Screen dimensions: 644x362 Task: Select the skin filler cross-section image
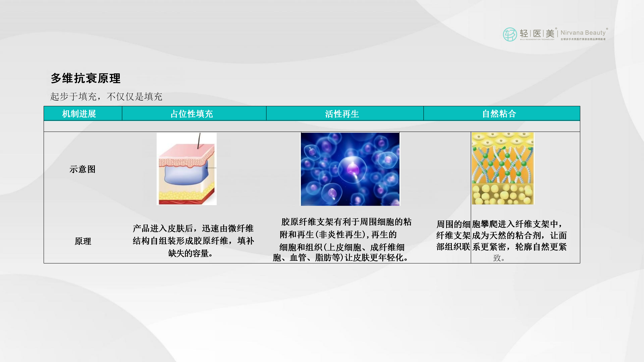(x=186, y=169)
